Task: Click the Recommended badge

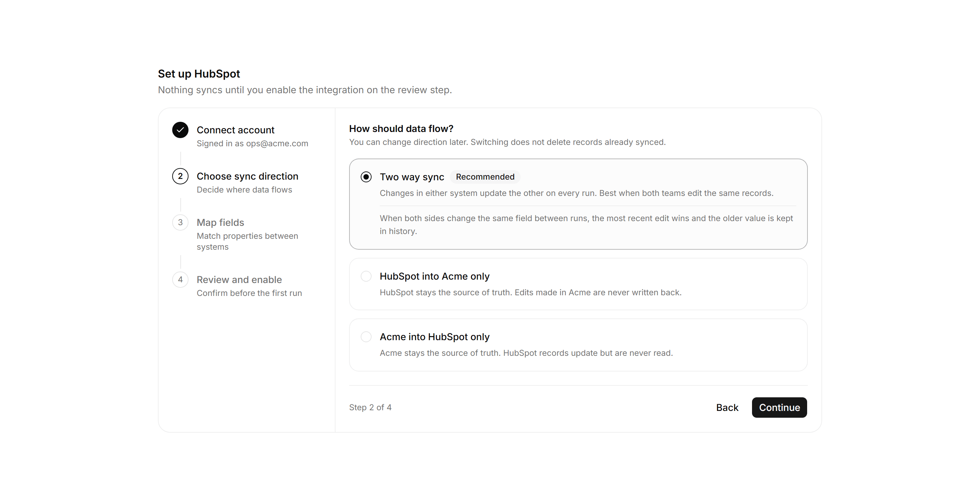Action: click(485, 177)
